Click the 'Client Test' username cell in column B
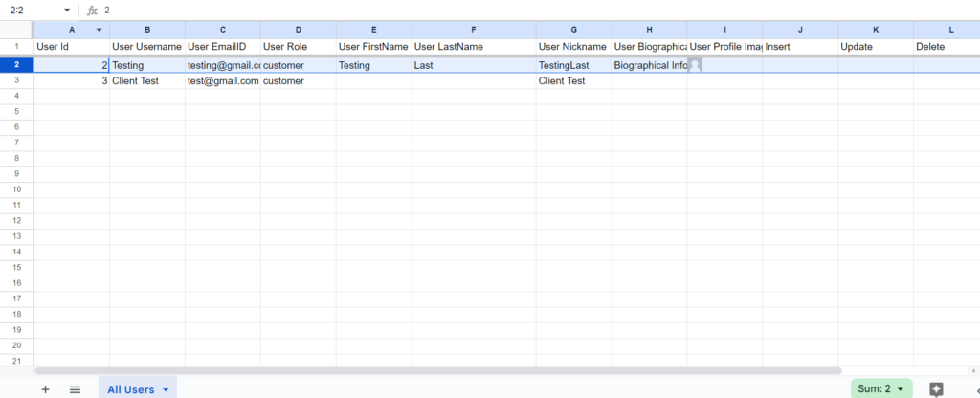 coord(146,80)
